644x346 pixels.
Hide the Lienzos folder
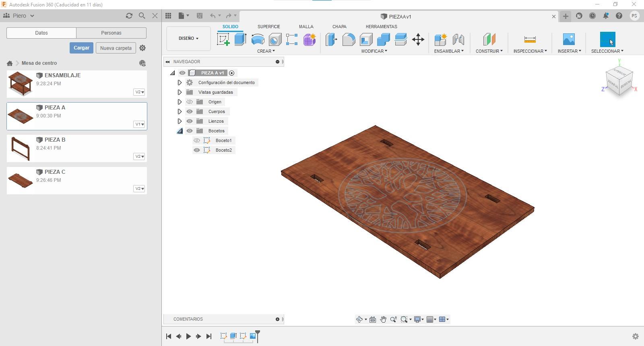pos(190,121)
